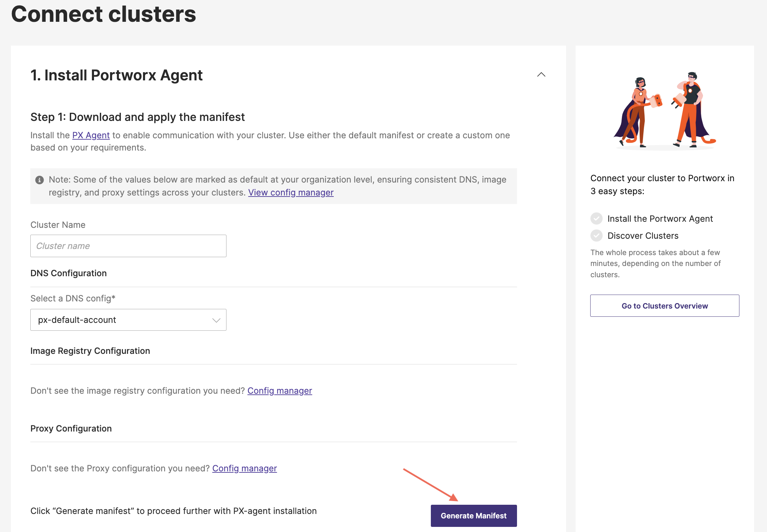Click the DNS Configuration section heading

(68, 273)
